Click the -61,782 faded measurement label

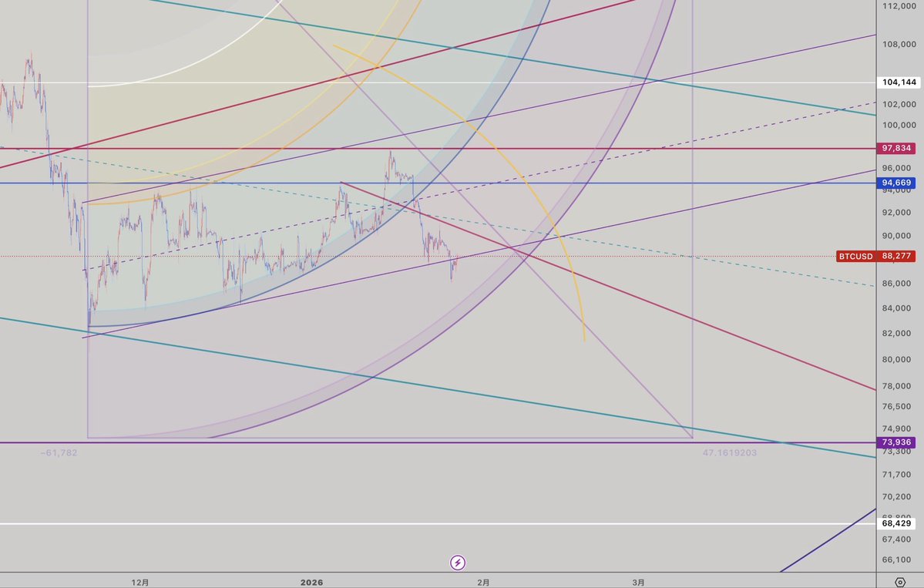(x=59, y=452)
